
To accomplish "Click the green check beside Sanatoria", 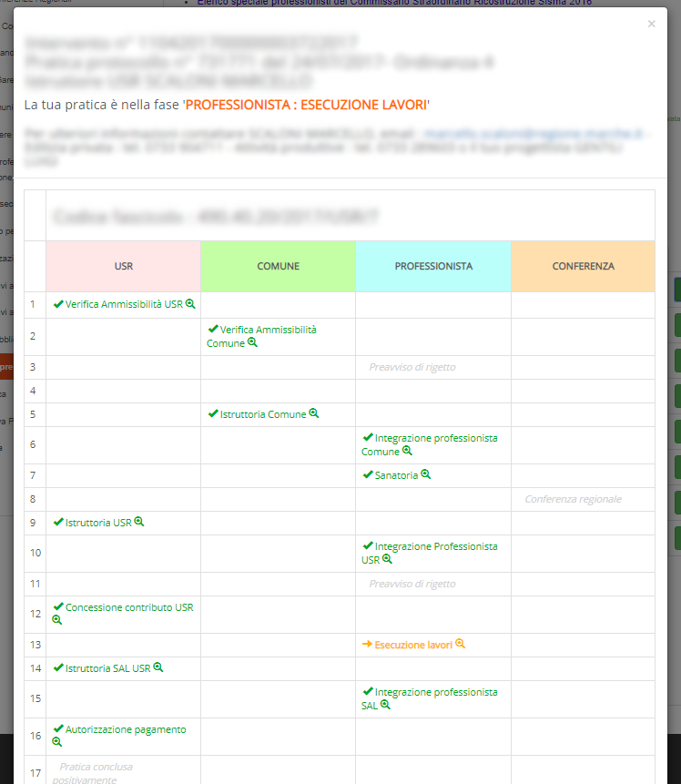I will [x=368, y=474].
